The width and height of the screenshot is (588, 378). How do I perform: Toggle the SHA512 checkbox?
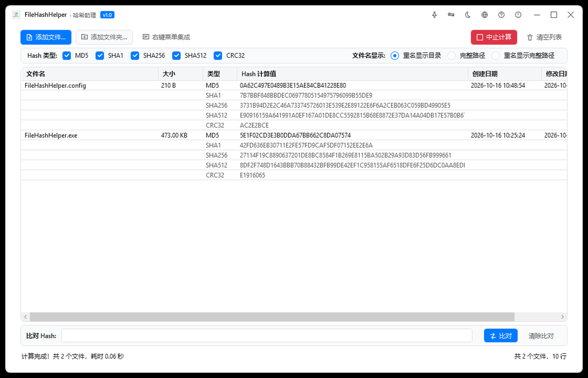(176, 56)
